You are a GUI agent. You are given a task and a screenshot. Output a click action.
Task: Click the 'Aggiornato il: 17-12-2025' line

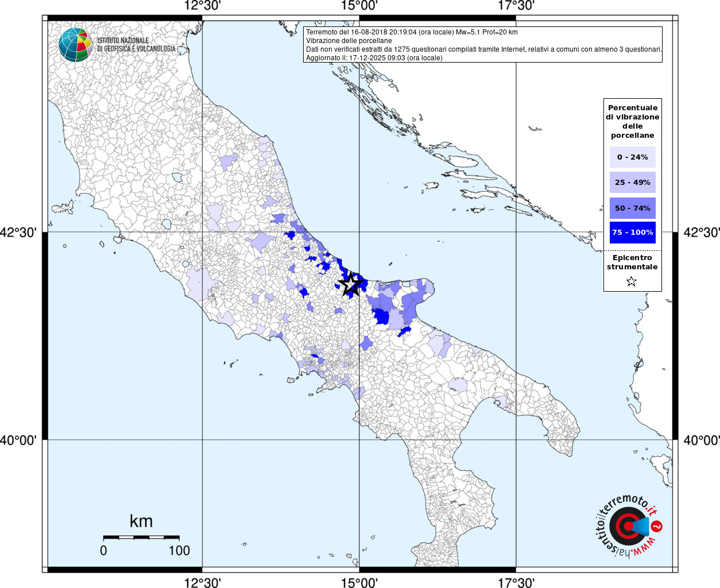coord(374,58)
